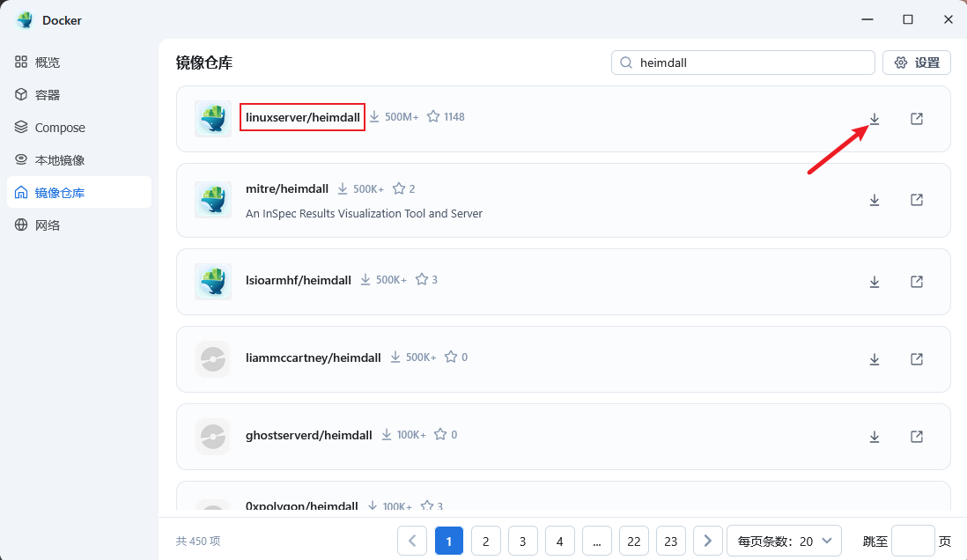Screen dimensions: 967x560
Task: Focus the heimdall search field
Action: tap(743, 63)
